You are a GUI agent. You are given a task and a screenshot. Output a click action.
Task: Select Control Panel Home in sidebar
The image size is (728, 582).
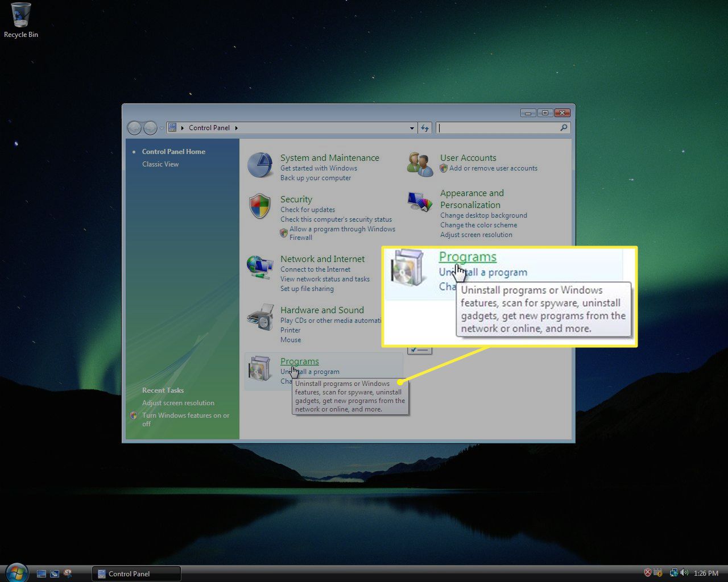173,152
